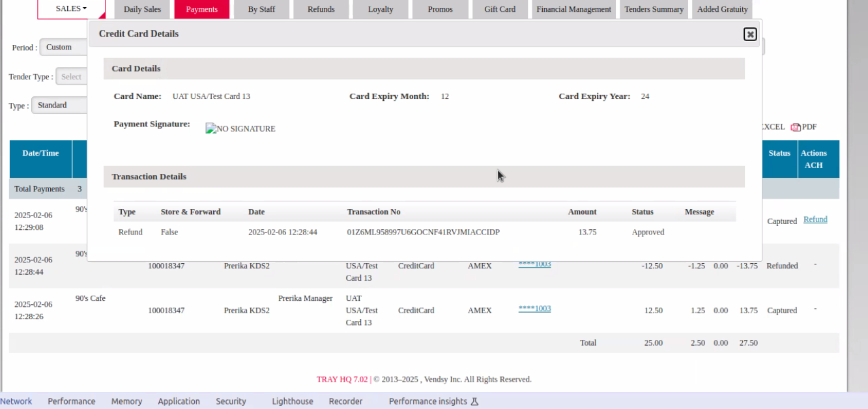868x409 pixels.
Task: Select transaction number 01Z6ML958997U6GOCNF41RVJMIACCIDP
Action: coord(423,232)
